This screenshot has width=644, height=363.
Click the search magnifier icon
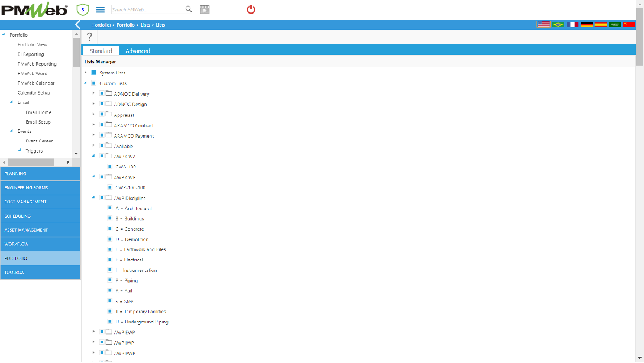189,9
